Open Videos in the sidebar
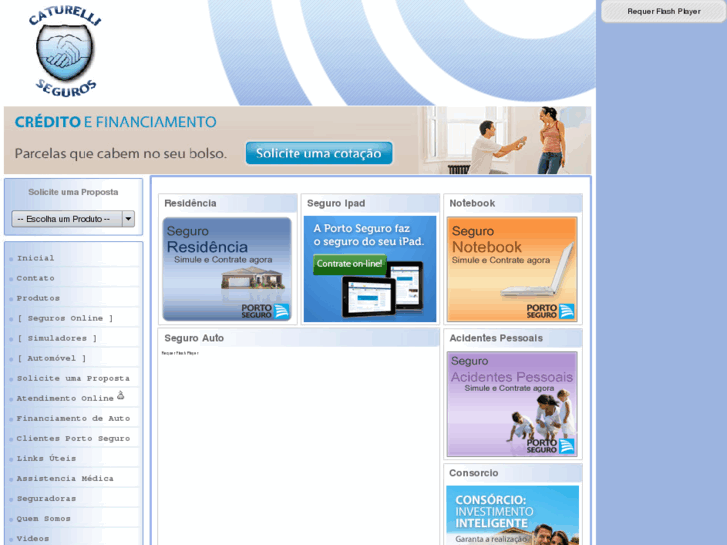The width and height of the screenshot is (727, 545). [x=33, y=538]
